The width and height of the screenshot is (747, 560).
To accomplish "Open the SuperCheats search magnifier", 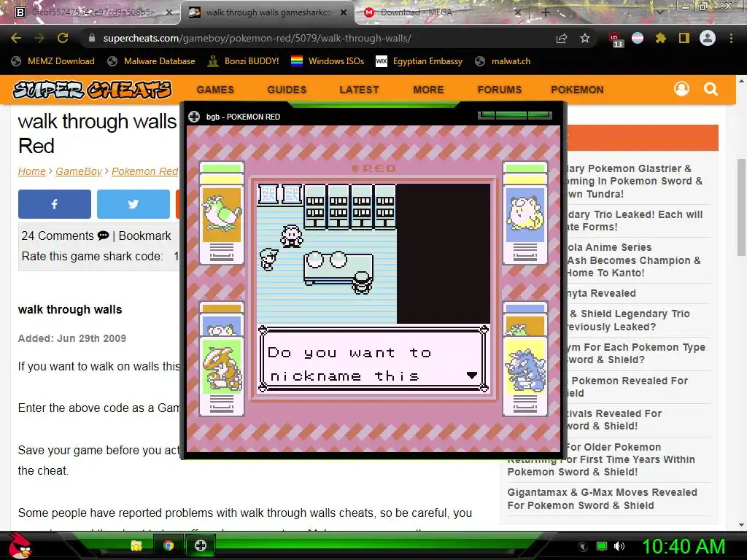I will tap(711, 89).
